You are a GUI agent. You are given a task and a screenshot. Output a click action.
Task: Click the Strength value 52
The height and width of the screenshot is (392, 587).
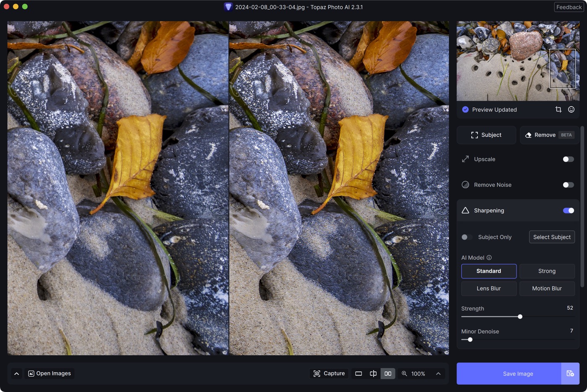coord(570,308)
